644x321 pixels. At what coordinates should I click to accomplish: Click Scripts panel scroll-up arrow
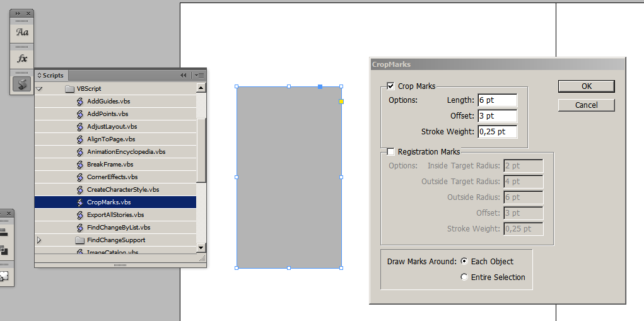point(201,88)
